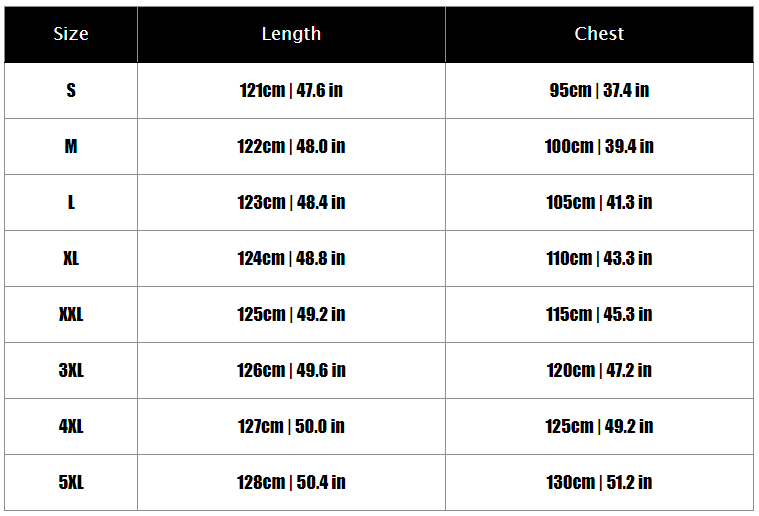Screen dimensions: 759x516
Task: Click the 115cm | 45.3 in chest cell
Action: [599, 315]
